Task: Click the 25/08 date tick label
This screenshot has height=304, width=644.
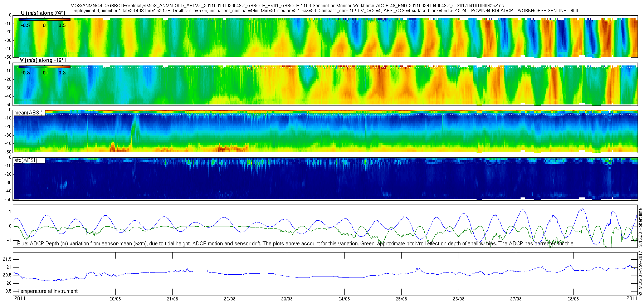Action: coord(401,299)
